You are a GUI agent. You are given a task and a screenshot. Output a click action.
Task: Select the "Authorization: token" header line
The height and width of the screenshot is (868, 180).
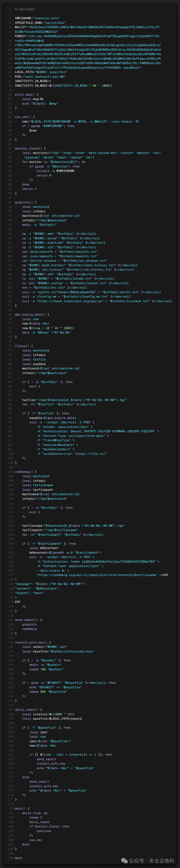[98, 561]
